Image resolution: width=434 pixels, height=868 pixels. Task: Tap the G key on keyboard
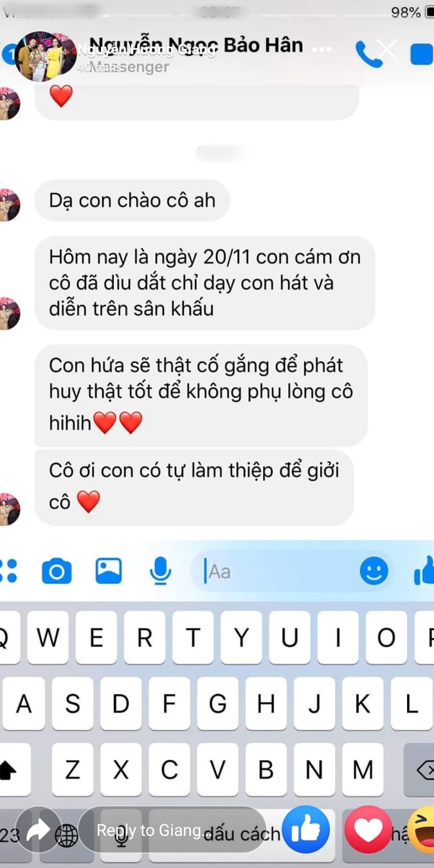pyautogui.click(x=218, y=703)
